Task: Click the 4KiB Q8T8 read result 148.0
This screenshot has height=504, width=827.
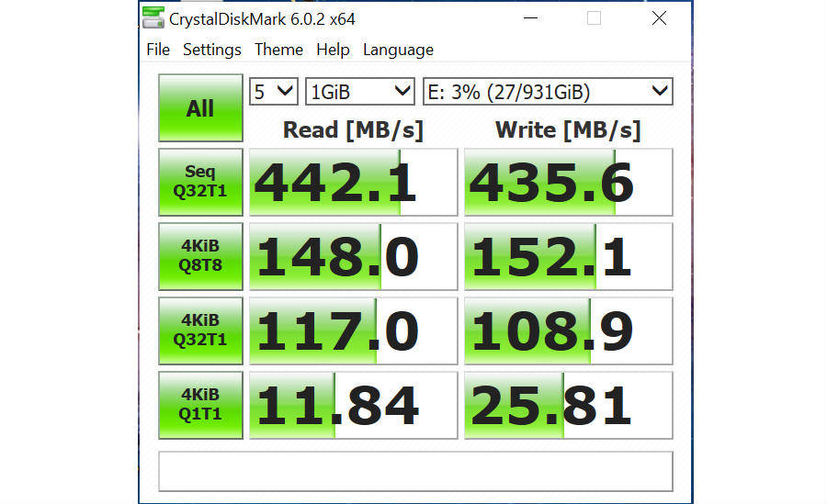Action: 354,257
